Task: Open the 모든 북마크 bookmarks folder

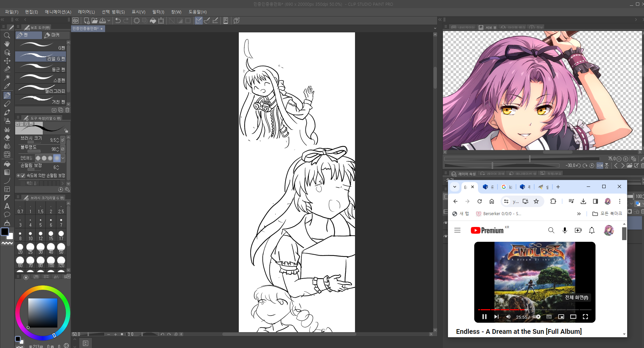Action: tap(607, 213)
